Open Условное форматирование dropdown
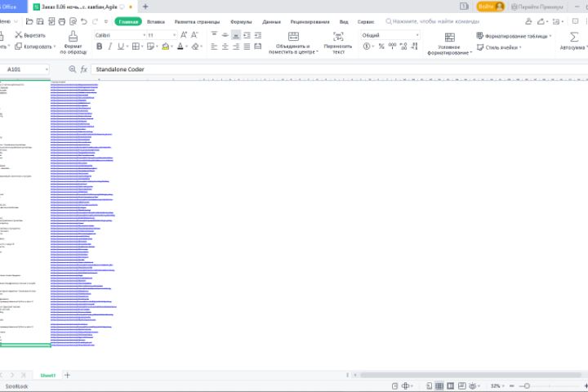Image resolution: width=588 pixels, height=392 pixels. pos(449,43)
